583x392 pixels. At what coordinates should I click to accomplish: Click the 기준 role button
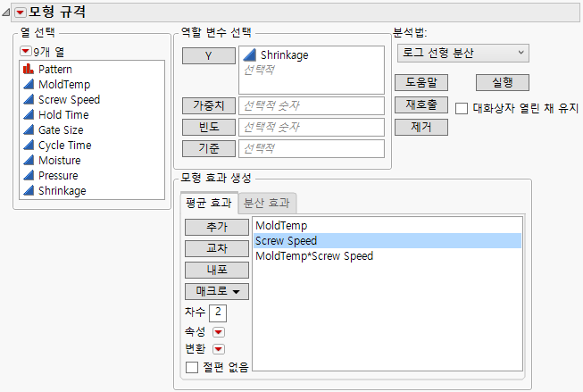pos(209,149)
